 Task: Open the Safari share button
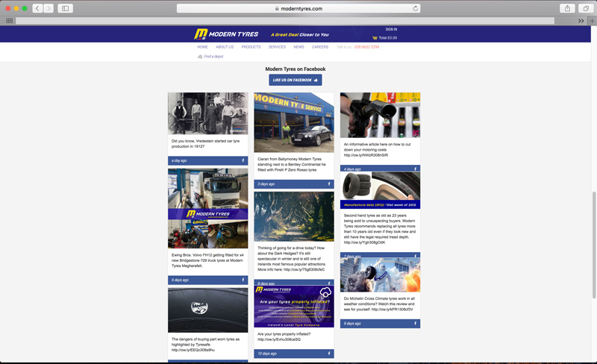(x=567, y=8)
